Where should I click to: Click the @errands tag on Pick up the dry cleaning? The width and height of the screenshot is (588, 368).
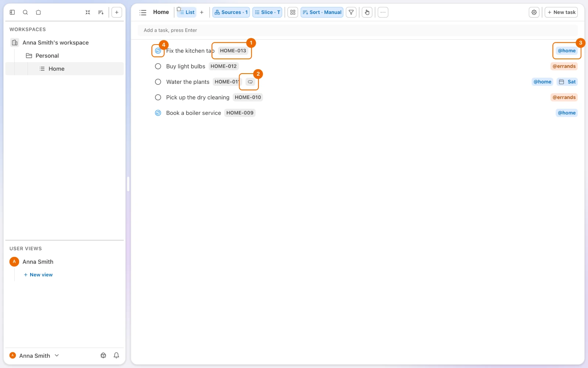(564, 97)
